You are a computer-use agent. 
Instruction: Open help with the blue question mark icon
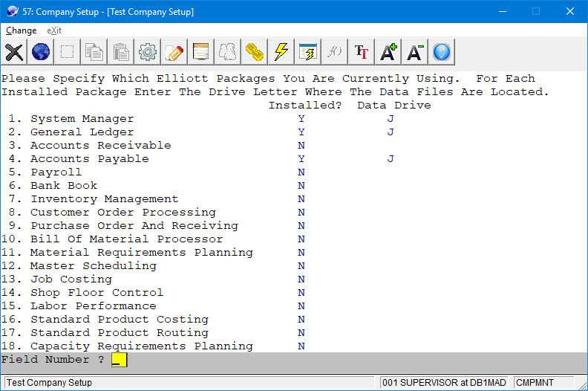tap(442, 52)
